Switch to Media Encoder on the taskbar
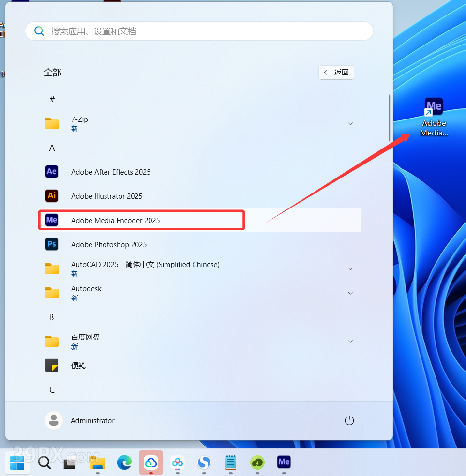 click(x=284, y=462)
